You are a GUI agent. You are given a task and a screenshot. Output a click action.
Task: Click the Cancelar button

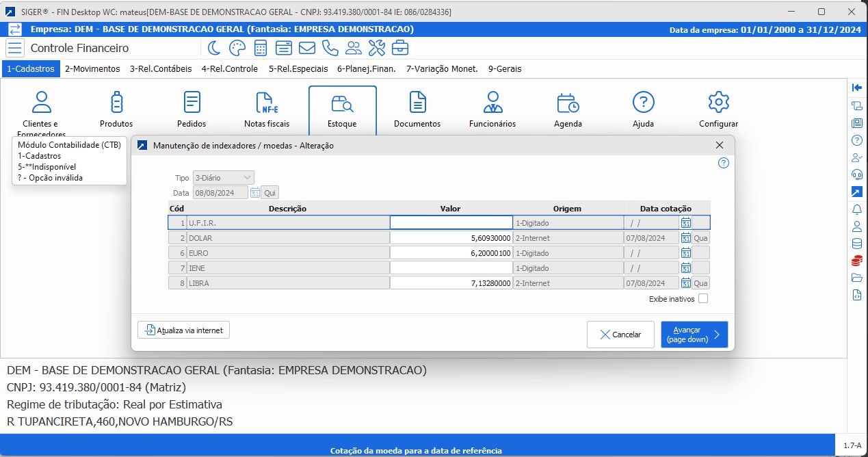pos(620,335)
